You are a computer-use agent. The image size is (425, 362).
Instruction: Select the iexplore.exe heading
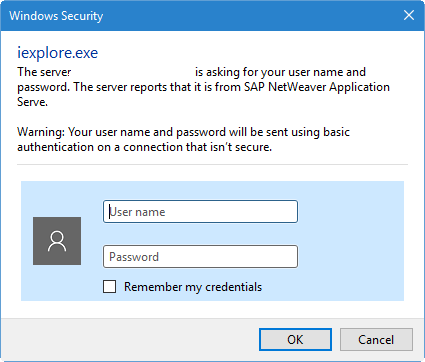click(x=58, y=53)
